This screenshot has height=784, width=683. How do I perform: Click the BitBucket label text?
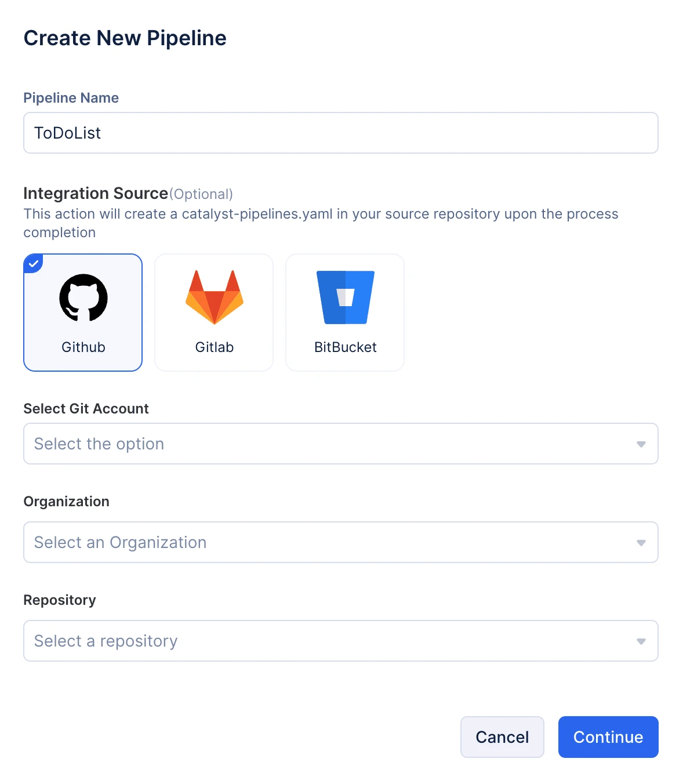(x=346, y=347)
